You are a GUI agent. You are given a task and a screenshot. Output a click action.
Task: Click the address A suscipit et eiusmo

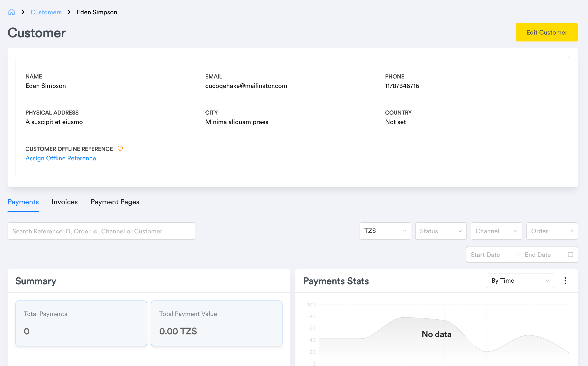(54, 122)
